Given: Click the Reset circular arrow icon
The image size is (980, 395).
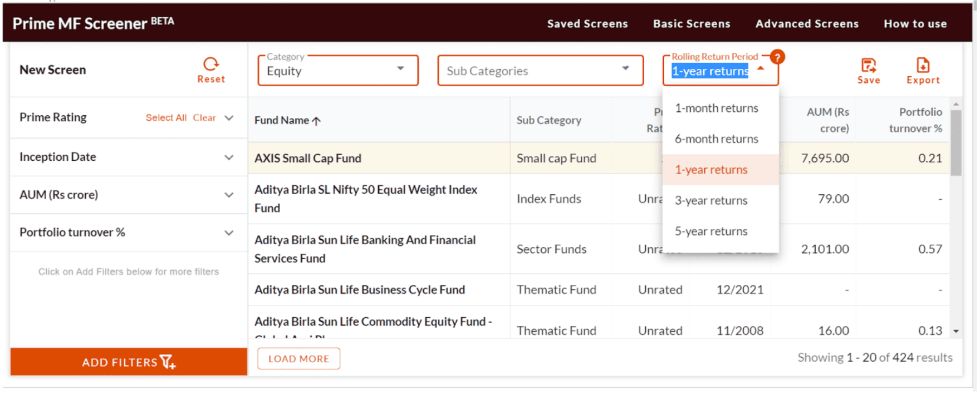Looking at the screenshot, I should pos(211,64).
